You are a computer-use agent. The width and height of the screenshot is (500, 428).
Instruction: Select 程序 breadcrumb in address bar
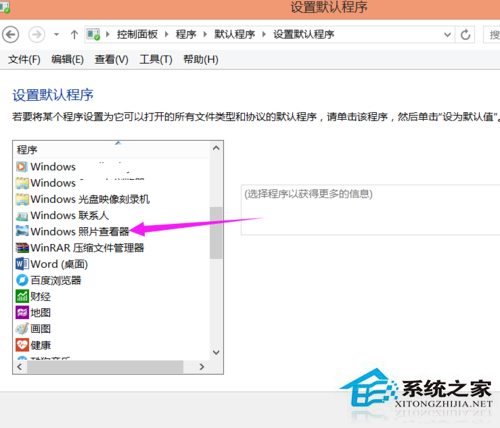click(x=186, y=34)
